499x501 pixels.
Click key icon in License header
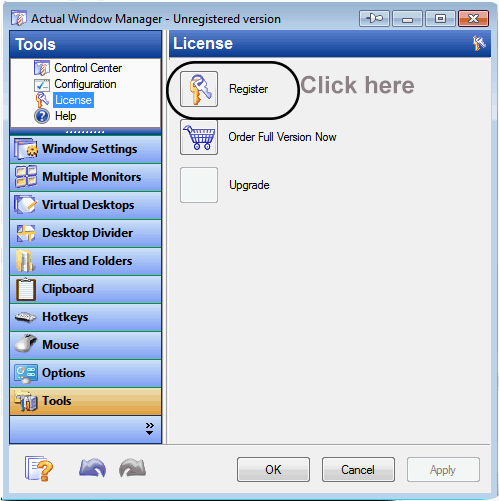click(479, 43)
